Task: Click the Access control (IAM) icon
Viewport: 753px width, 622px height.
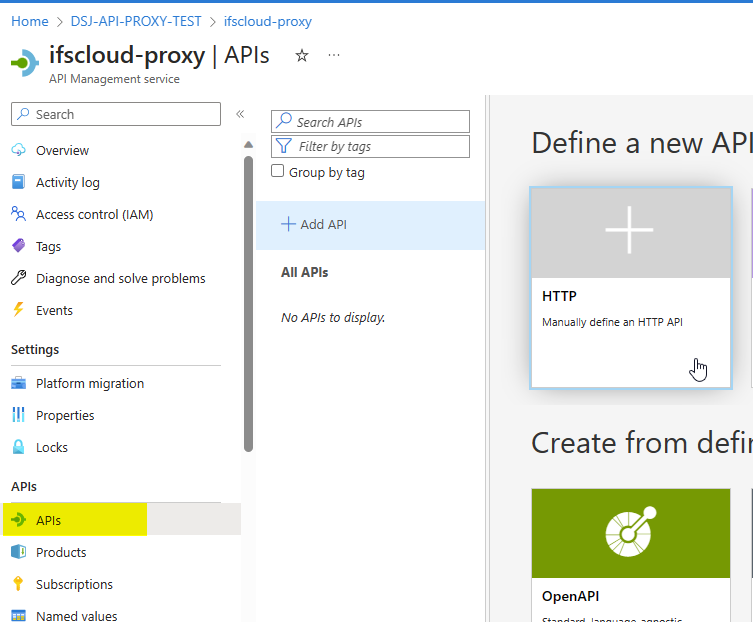Action: [x=18, y=214]
